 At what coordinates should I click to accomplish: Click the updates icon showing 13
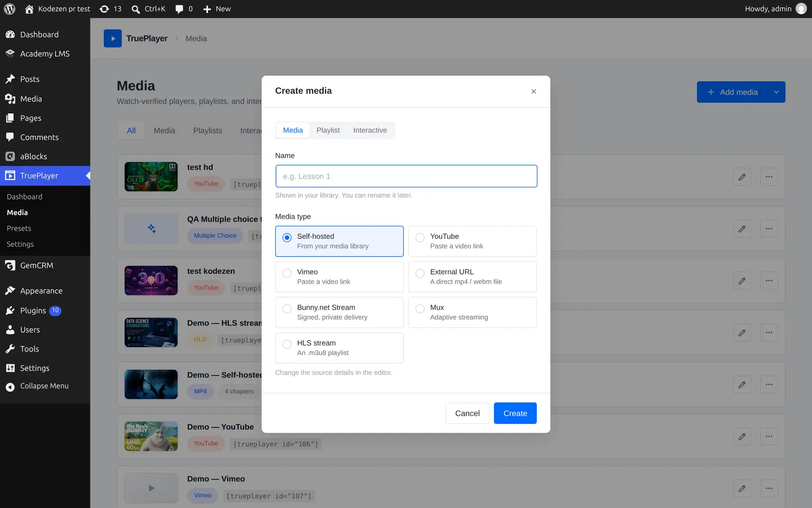104,9
